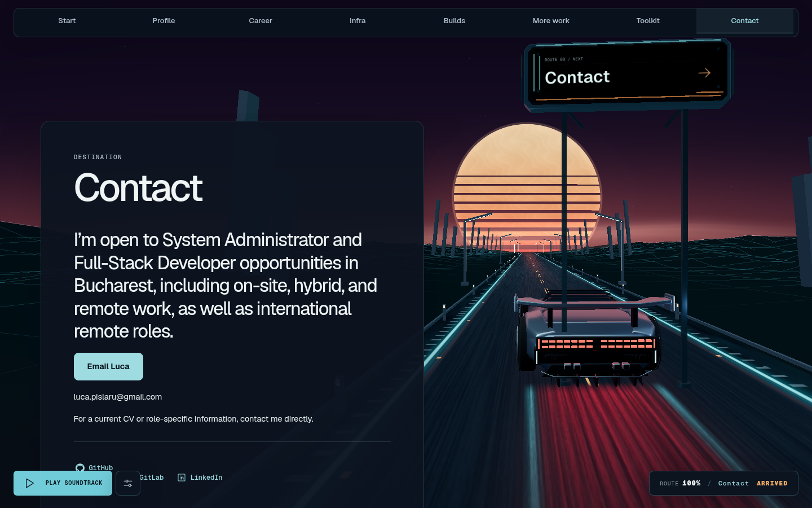Screen dimensions: 812x508
Task: Click 'luca.pislaru@gmail.com' email text
Action: coord(118,397)
